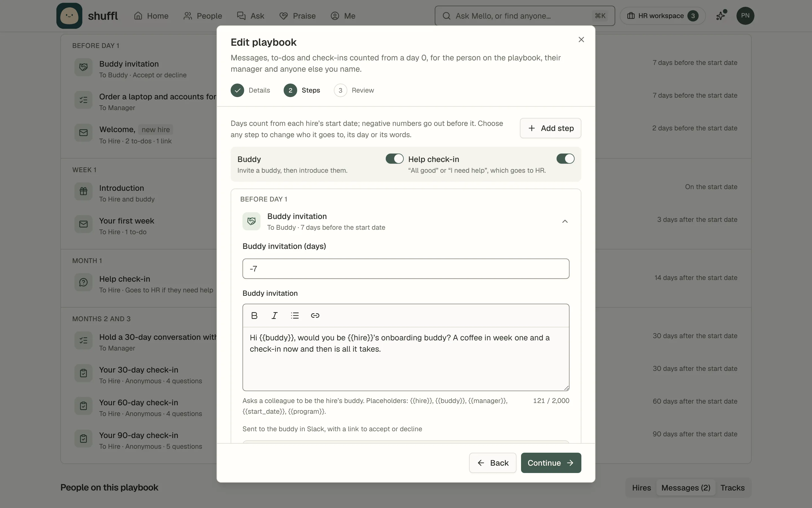Close the Edit playbook dialog
Image resolution: width=812 pixels, height=508 pixels.
(581, 40)
